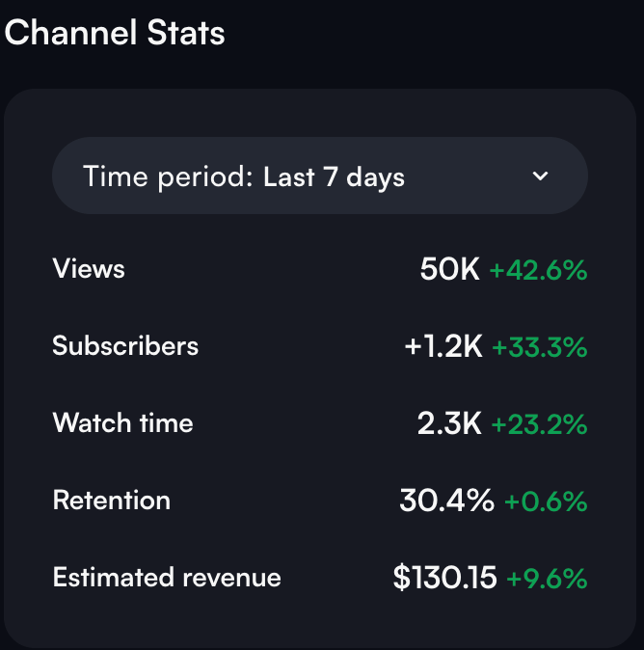Image resolution: width=644 pixels, height=650 pixels.
Task: Click the 50K views value
Action: pyautogui.click(x=449, y=270)
